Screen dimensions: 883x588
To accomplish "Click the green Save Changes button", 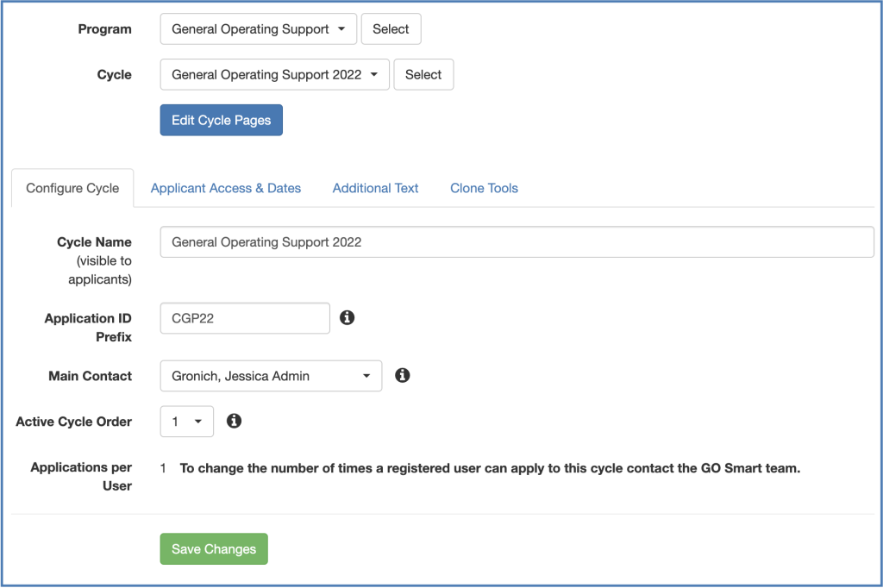I will (214, 549).
